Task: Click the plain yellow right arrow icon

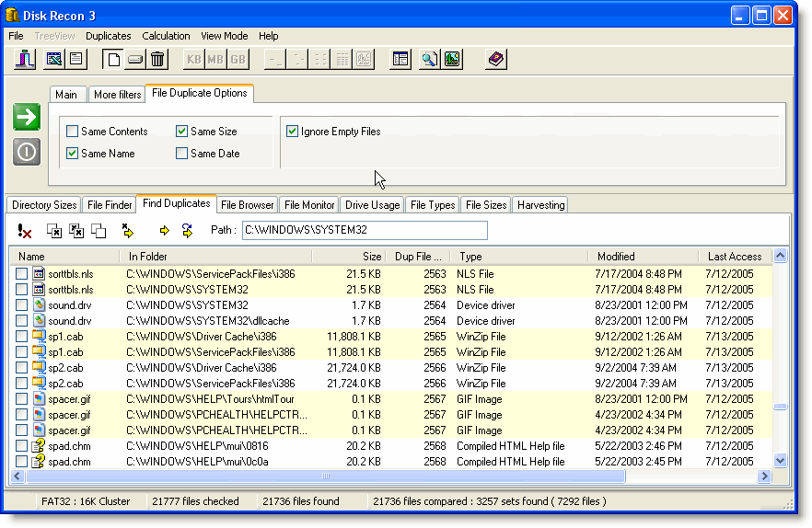Action: tap(165, 231)
